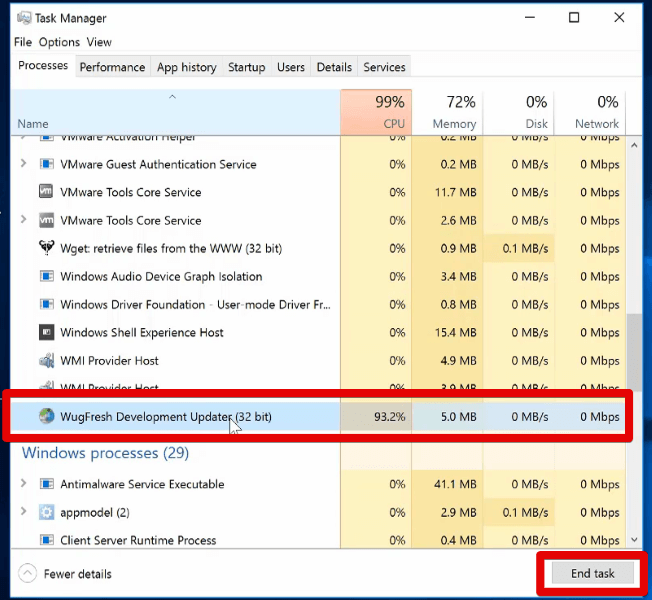The image size is (652, 600).
Task: Click the 15.4 MB memory value
Action: (455, 333)
